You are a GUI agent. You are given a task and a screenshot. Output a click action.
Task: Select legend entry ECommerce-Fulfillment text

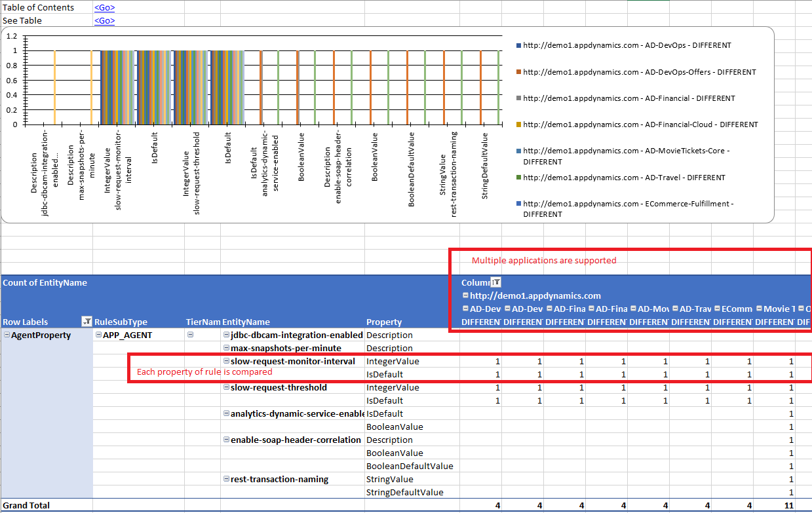[x=628, y=209]
